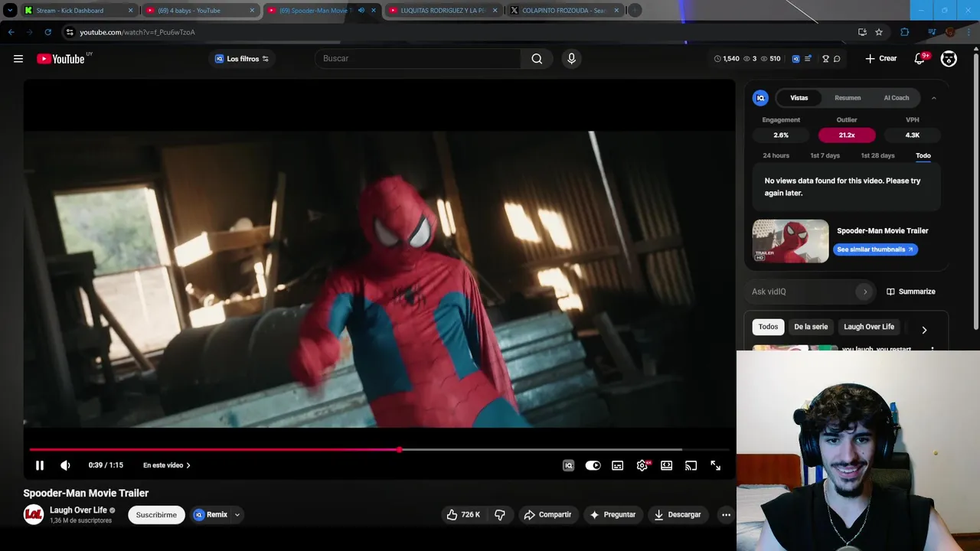980x551 pixels.
Task: Switch to the COLAPINTO FROZOUDA browser tab
Action: [564, 11]
